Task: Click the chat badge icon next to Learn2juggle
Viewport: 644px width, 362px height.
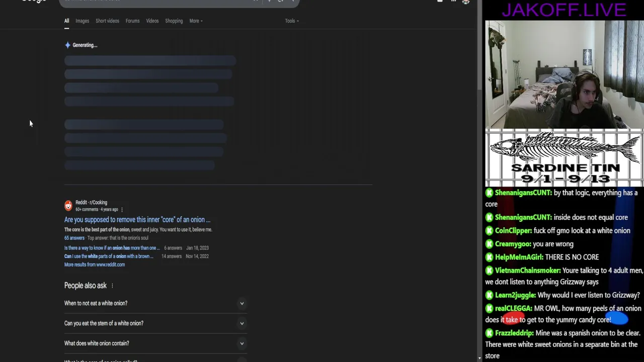Action: pyautogui.click(x=489, y=295)
